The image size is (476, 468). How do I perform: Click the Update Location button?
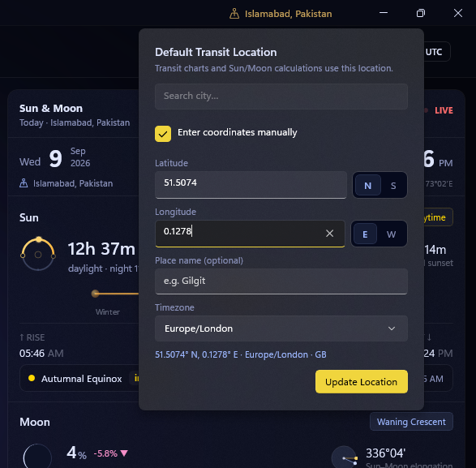(361, 382)
